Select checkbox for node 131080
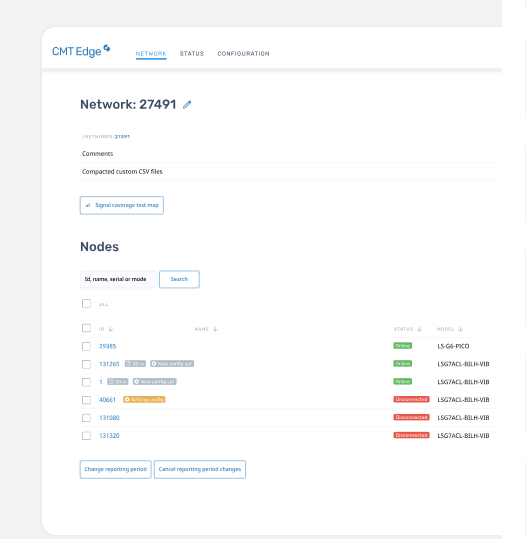526x539 pixels. [x=86, y=418]
